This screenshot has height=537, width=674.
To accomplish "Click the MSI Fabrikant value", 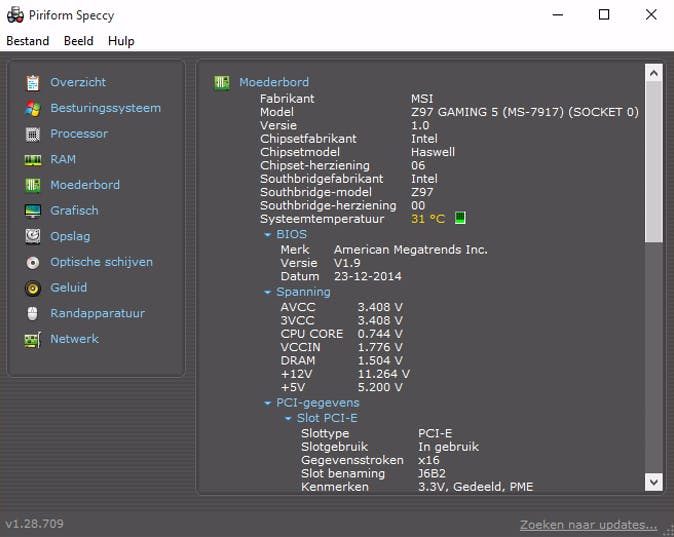I will click(422, 99).
